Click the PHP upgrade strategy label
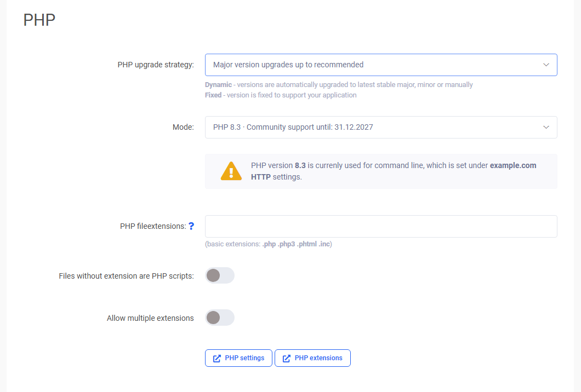This screenshot has width=581, height=392. click(156, 65)
